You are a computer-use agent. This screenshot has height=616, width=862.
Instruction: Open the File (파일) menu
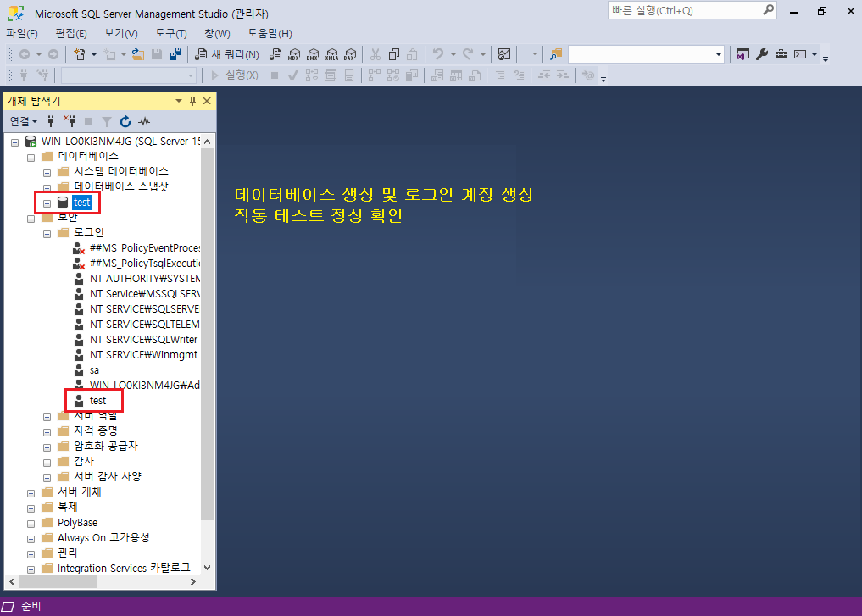pyautogui.click(x=22, y=34)
